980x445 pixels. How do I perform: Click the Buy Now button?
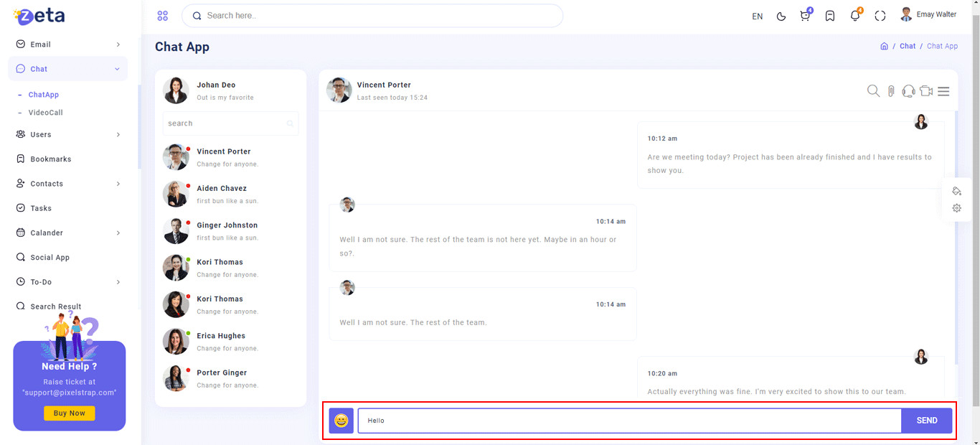[69, 413]
